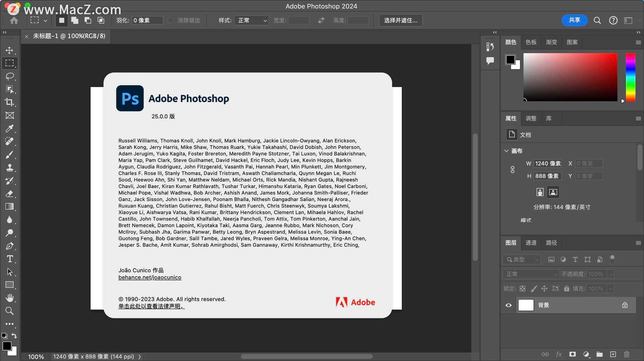The width and height of the screenshot is (644, 361).
Task: Hide the 背景 layer with eye icon
Action: tap(508, 305)
